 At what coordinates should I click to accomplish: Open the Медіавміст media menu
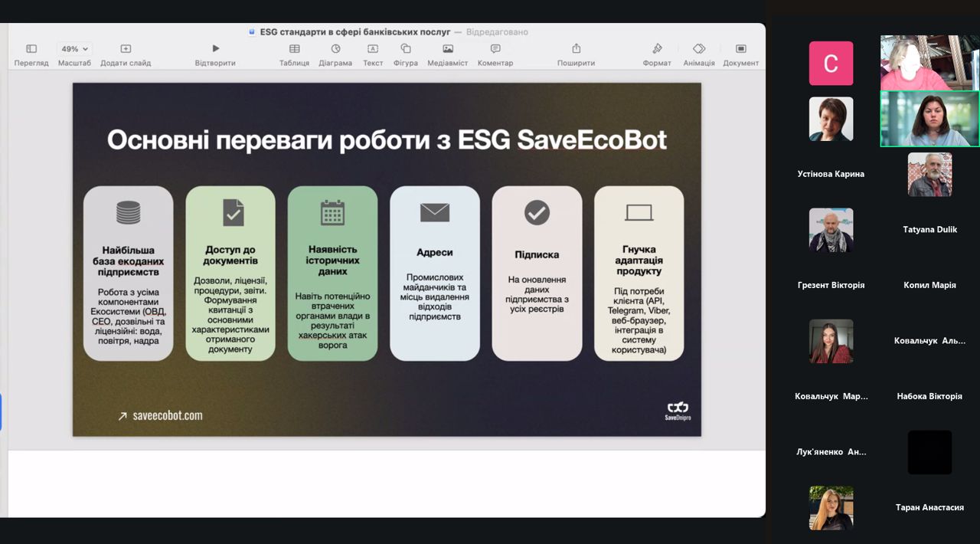[448, 49]
